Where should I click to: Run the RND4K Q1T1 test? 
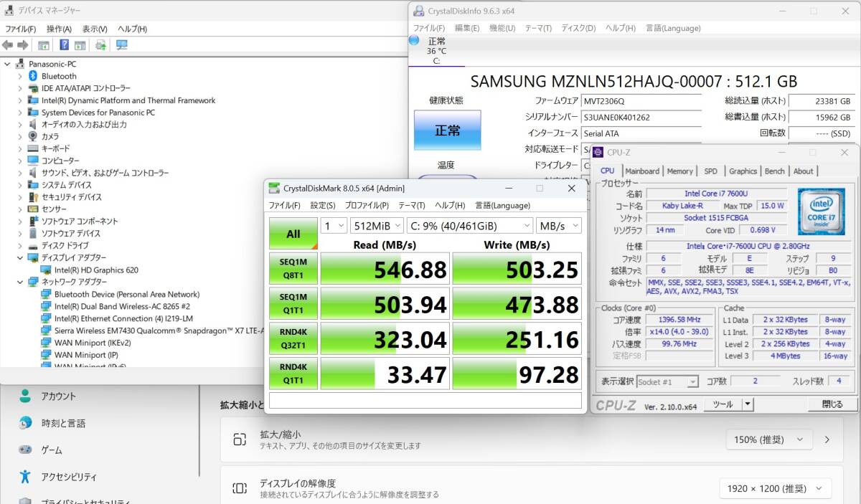(293, 373)
